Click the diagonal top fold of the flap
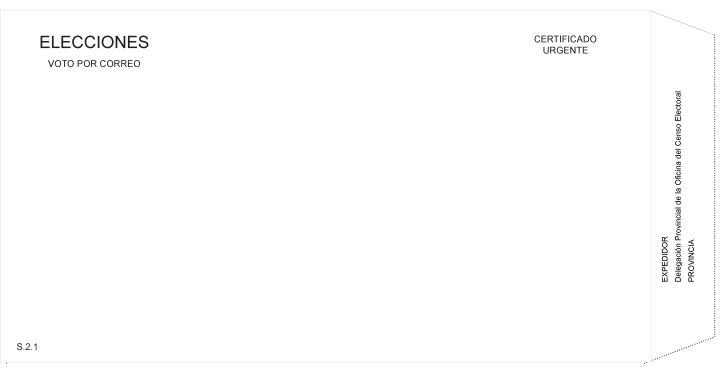The image size is (720, 372). (683, 23)
